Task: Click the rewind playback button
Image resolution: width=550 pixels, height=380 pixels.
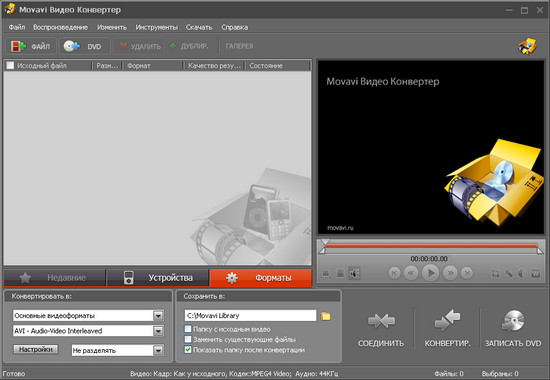Action: [x=411, y=273]
